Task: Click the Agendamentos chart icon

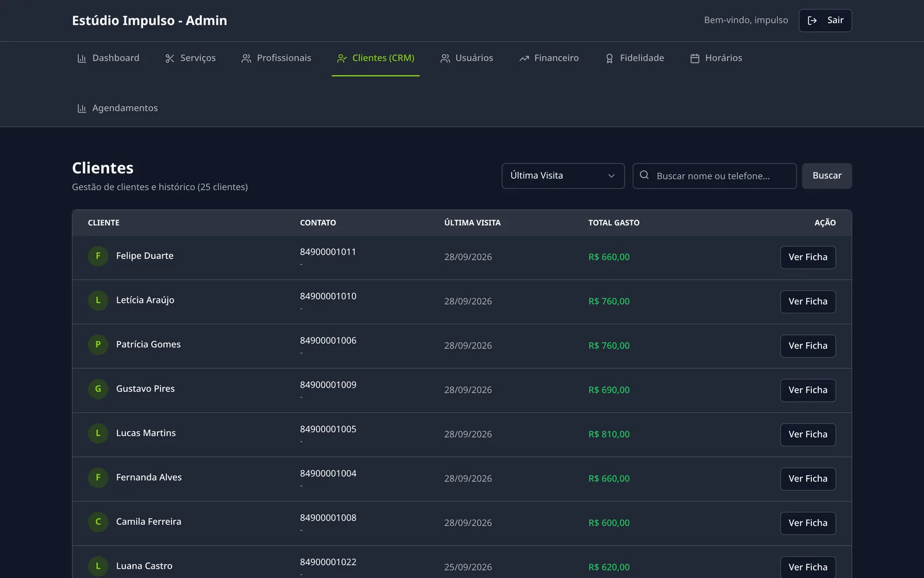Action: tap(81, 109)
